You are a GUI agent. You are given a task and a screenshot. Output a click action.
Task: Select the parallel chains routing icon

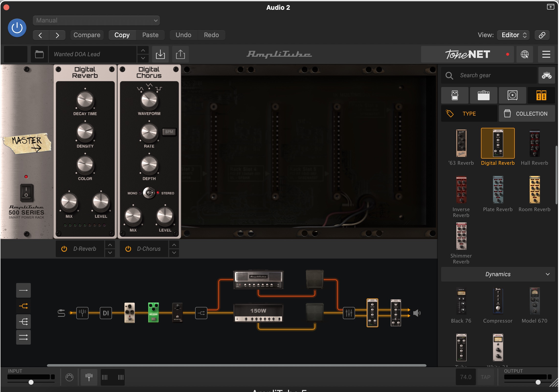(x=23, y=337)
